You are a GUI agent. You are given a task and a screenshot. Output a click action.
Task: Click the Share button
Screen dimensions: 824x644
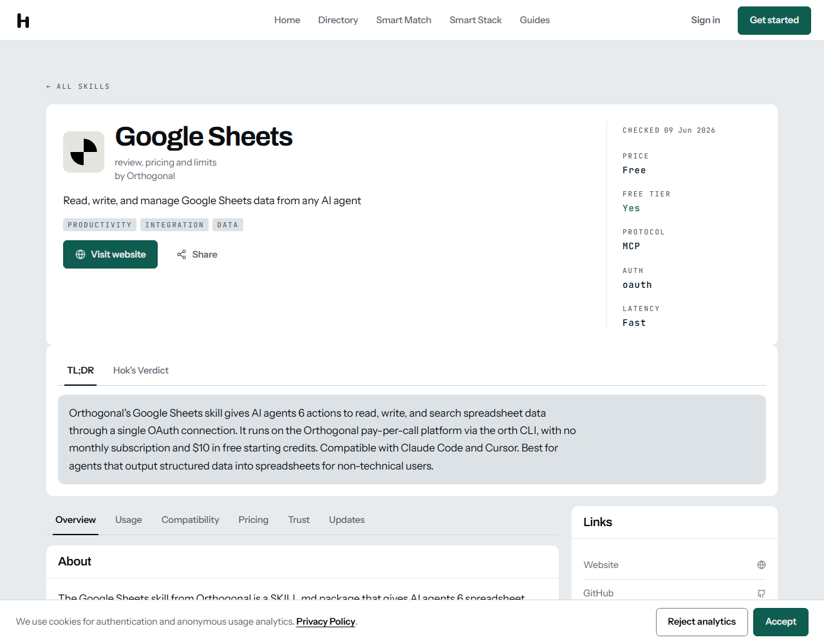click(197, 254)
